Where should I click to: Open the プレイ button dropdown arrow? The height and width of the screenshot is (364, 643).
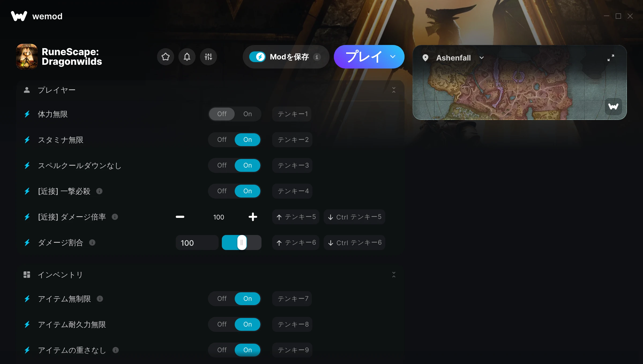[x=392, y=57]
